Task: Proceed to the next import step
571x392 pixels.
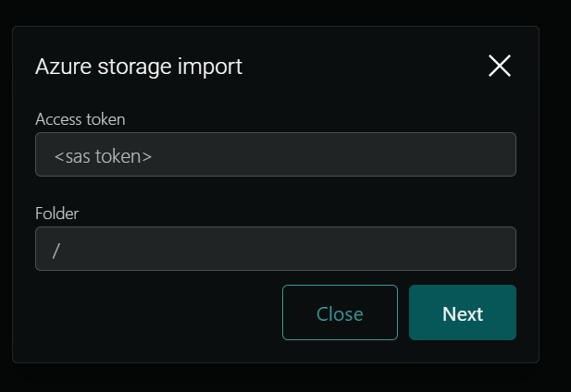Action: pyautogui.click(x=462, y=313)
